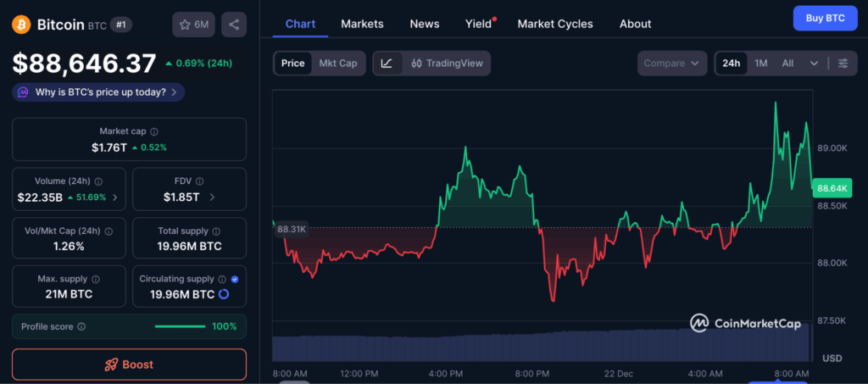Add Bitcoin to watchlist with the star button
868x384 pixels.
193,25
